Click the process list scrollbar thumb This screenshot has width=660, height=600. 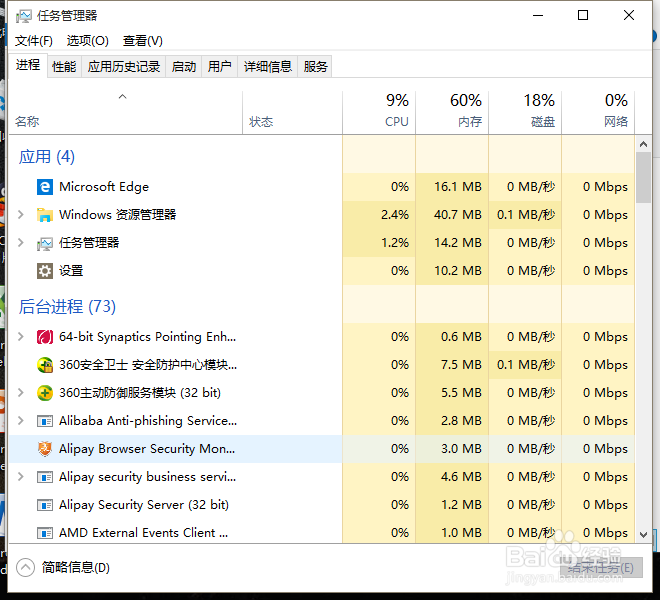tap(643, 178)
